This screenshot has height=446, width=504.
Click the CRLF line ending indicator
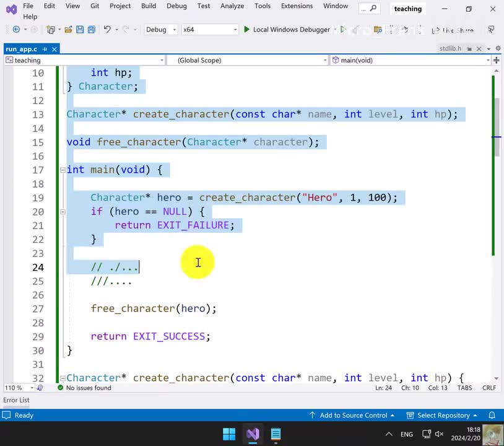click(489, 388)
